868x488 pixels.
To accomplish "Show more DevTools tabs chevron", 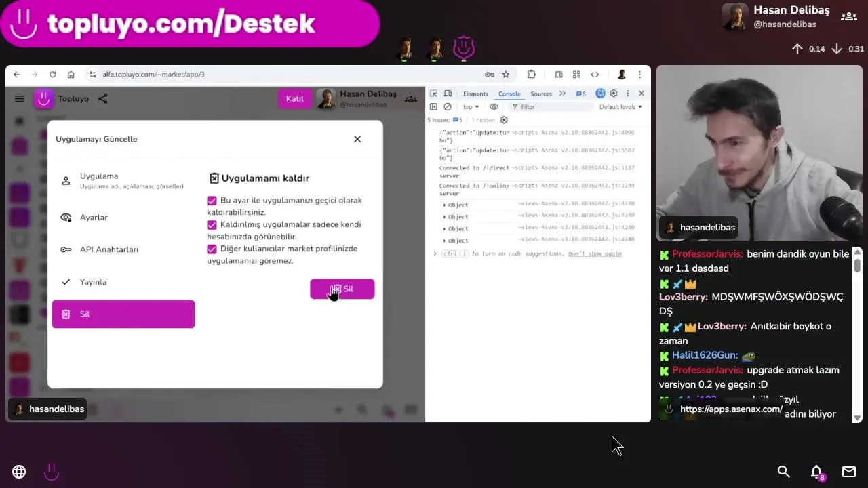I will (562, 94).
